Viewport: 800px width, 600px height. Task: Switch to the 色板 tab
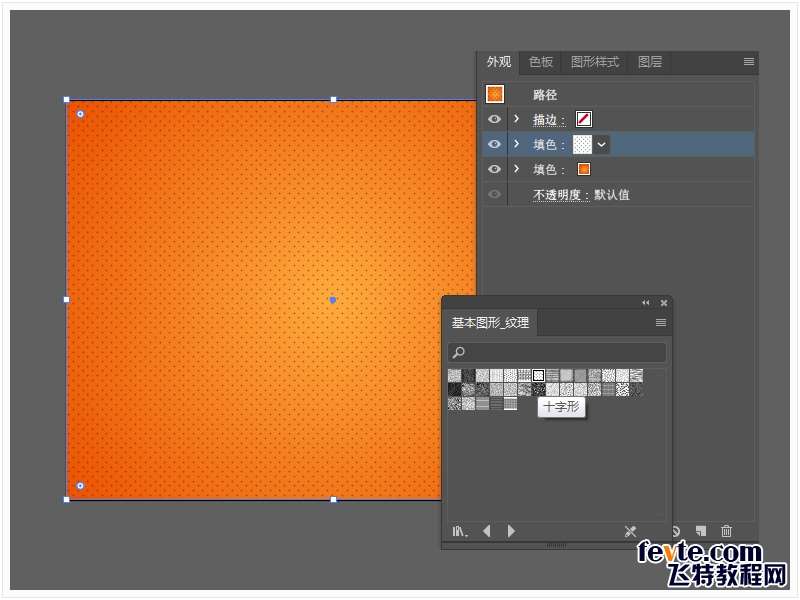tap(541, 62)
